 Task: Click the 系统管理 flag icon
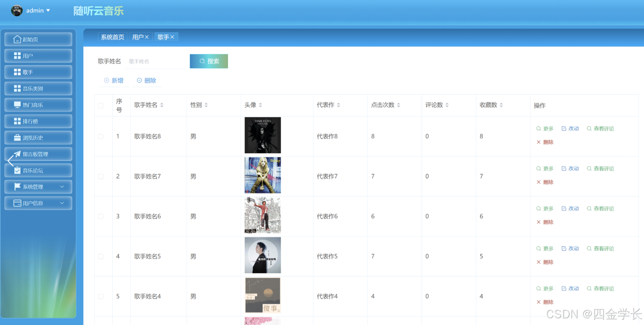click(17, 187)
